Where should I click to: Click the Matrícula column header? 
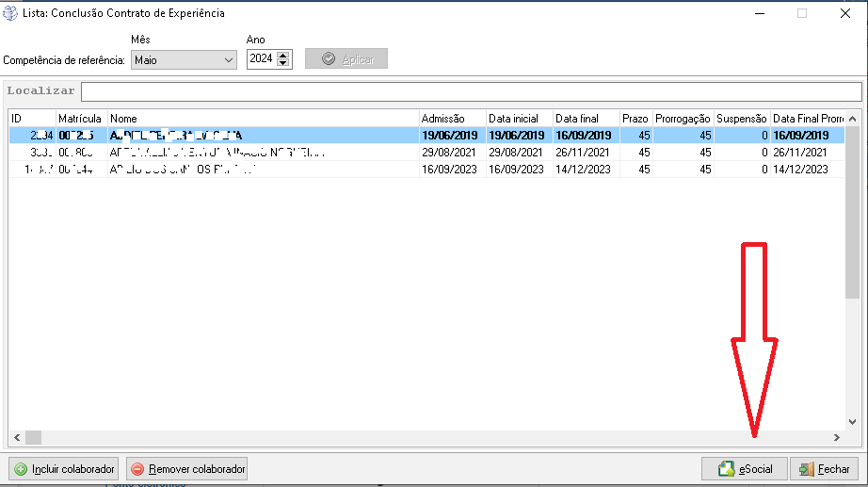tap(80, 118)
